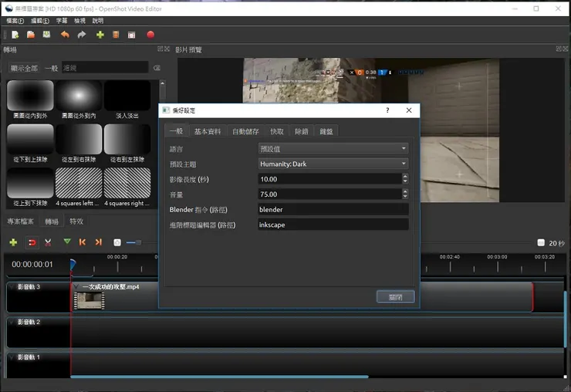This screenshot has width=571, height=392.
Task: Decrease the 音量 value with down arrow
Action: (x=405, y=197)
